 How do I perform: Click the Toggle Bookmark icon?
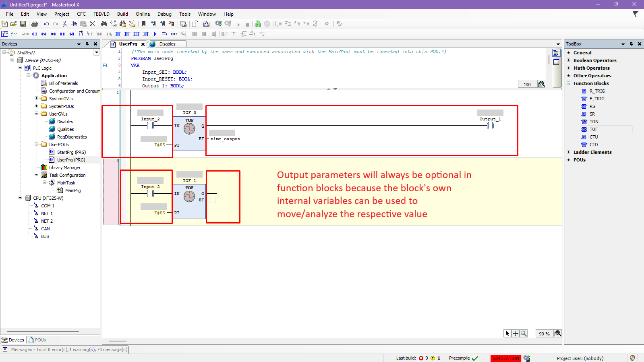coord(144,24)
